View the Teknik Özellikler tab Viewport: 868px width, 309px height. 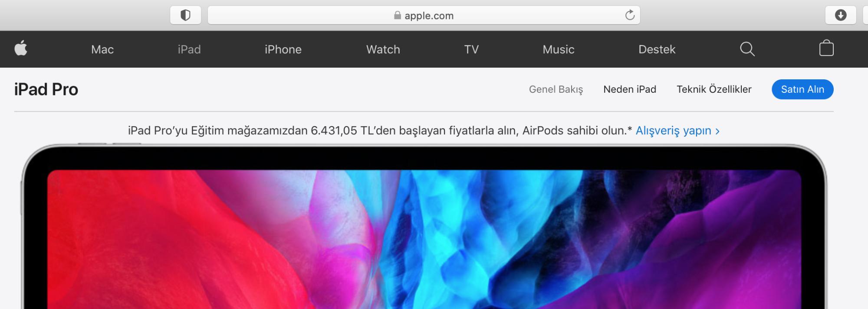point(714,89)
